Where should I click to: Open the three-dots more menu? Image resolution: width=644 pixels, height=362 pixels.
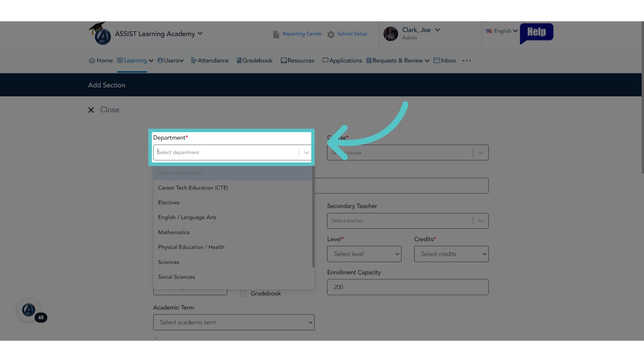coord(467,61)
